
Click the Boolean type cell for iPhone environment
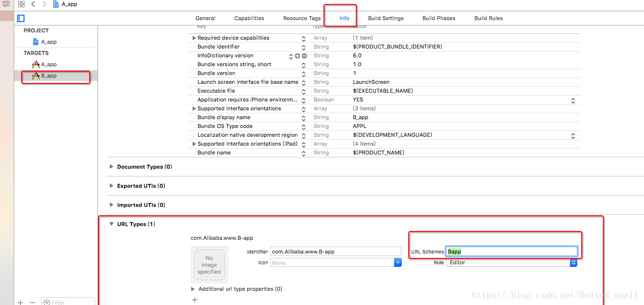[x=324, y=100]
